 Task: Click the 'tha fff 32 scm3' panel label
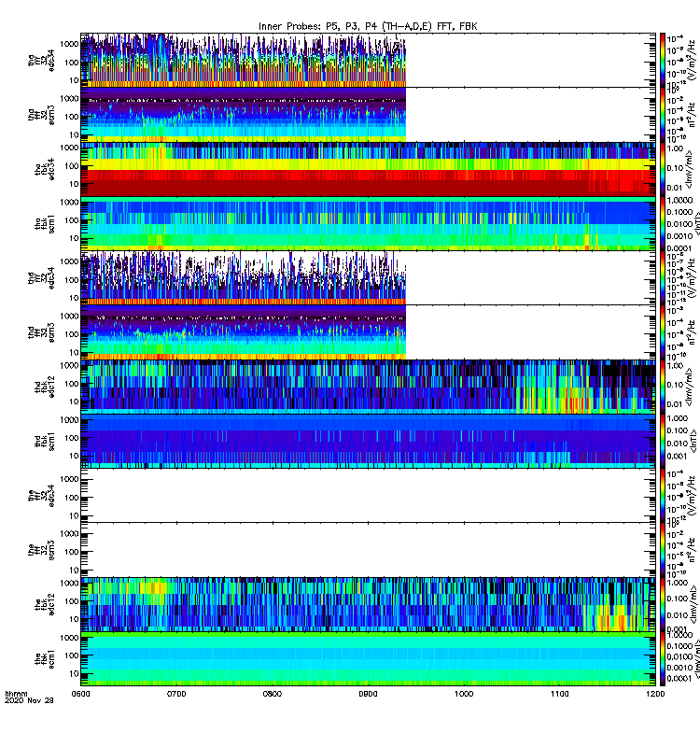(41, 115)
